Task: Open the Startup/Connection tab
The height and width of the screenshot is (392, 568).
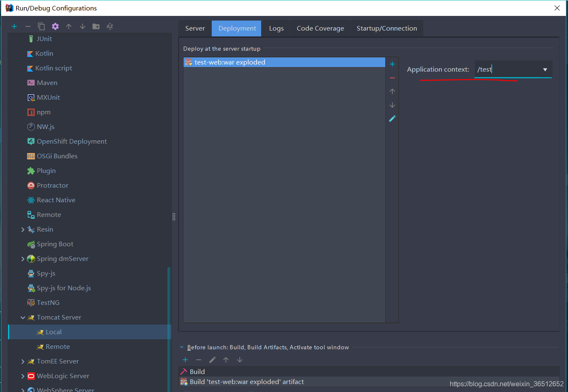Action: pos(386,28)
